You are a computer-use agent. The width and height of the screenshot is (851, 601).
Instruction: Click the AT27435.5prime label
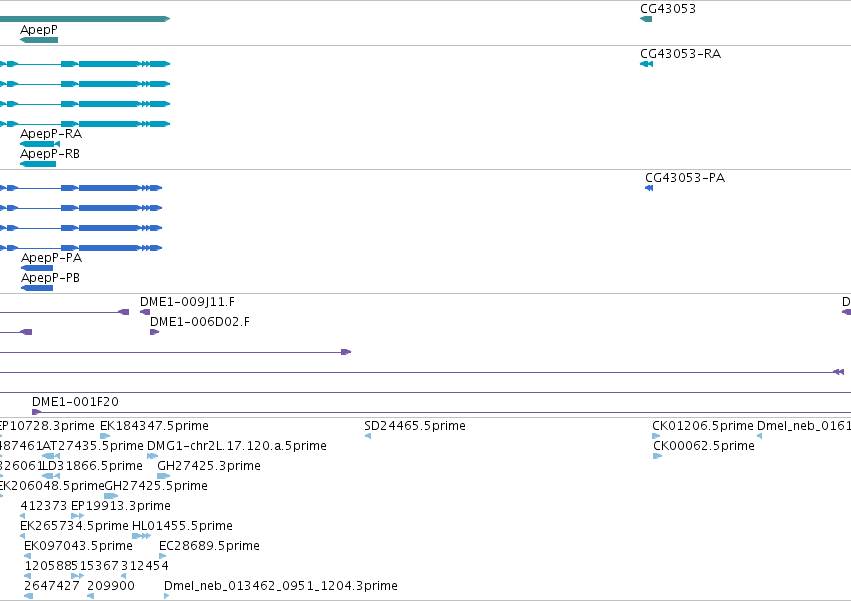pyautogui.click(x=93, y=446)
